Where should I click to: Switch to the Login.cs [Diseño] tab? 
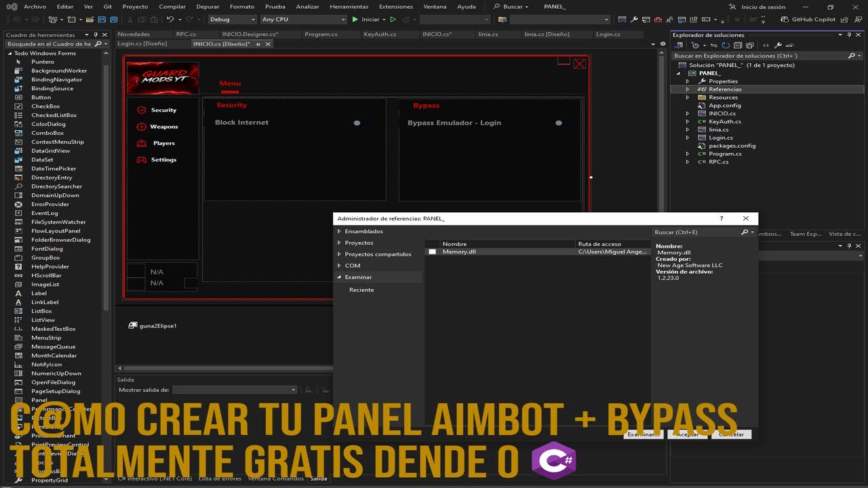tap(142, 43)
